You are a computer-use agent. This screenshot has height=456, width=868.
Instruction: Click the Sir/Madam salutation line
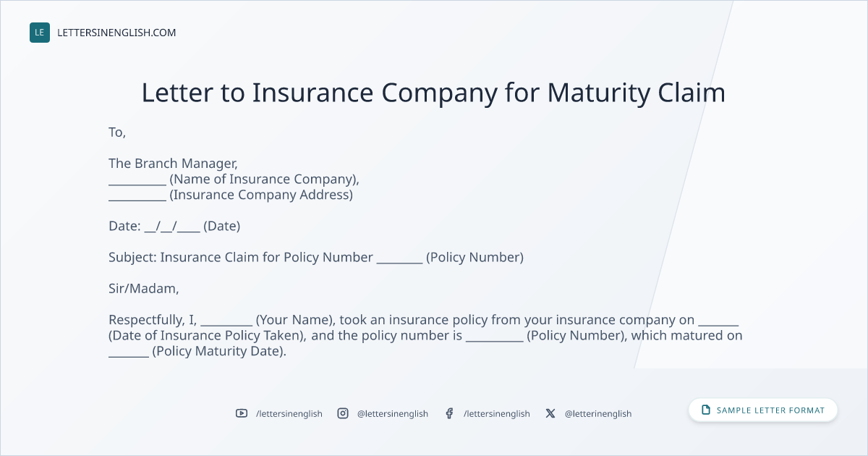[x=143, y=289]
